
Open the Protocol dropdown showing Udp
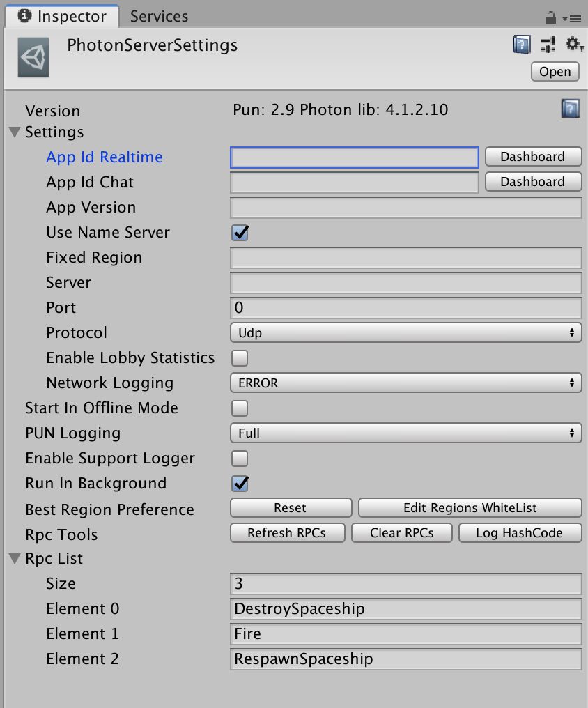tap(405, 333)
